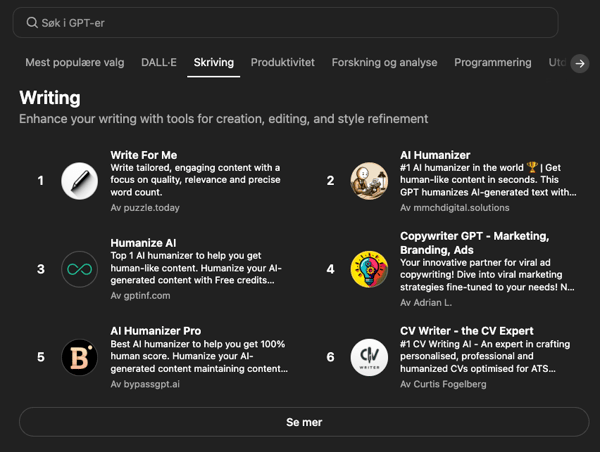
Task: Click the AI Humanizer Pro B icon
Action: pyautogui.click(x=80, y=357)
